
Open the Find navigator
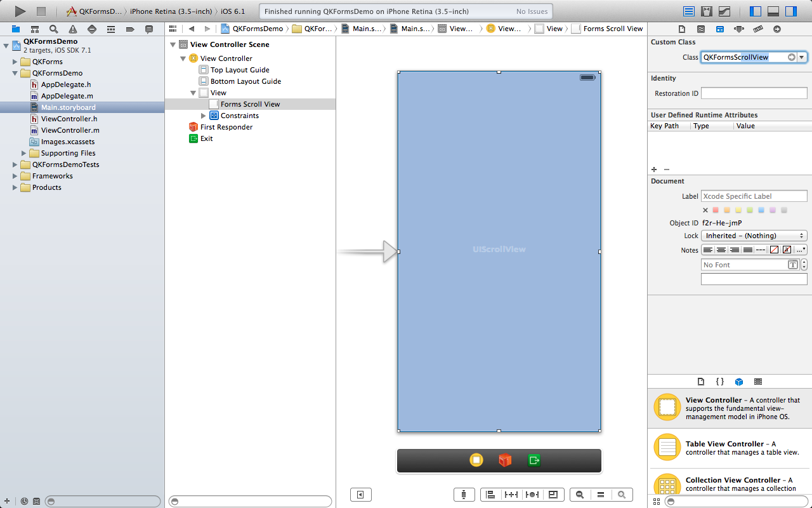point(54,29)
